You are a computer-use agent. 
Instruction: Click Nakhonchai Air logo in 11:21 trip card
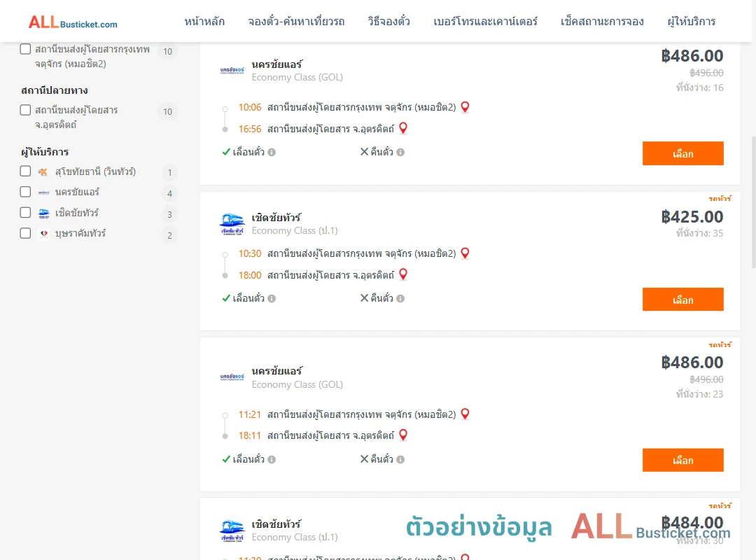pos(232,377)
